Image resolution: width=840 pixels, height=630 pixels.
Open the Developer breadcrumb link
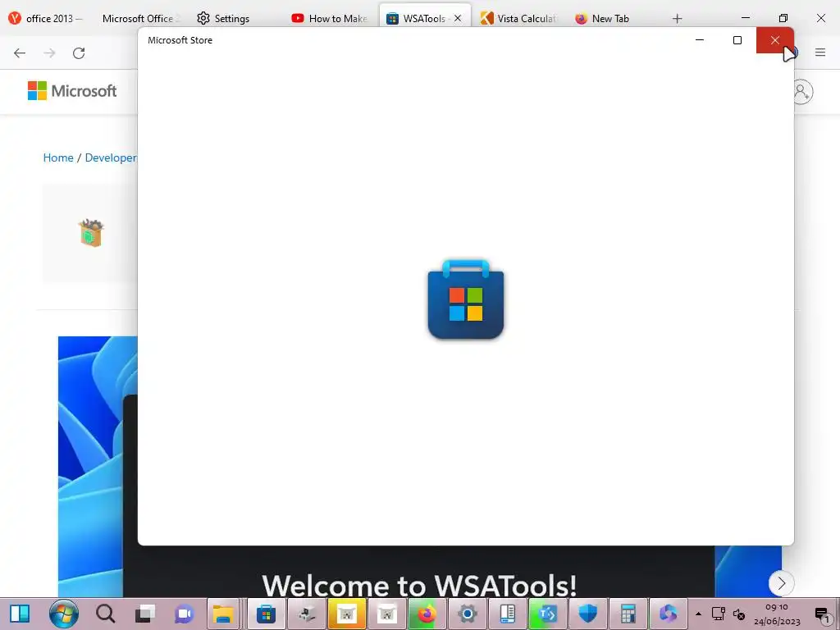(111, 157)
